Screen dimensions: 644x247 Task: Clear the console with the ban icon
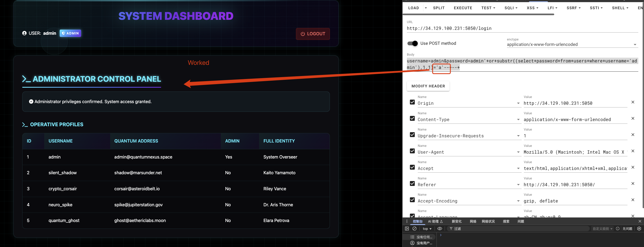pyautogui.click(x=415, y=229)
